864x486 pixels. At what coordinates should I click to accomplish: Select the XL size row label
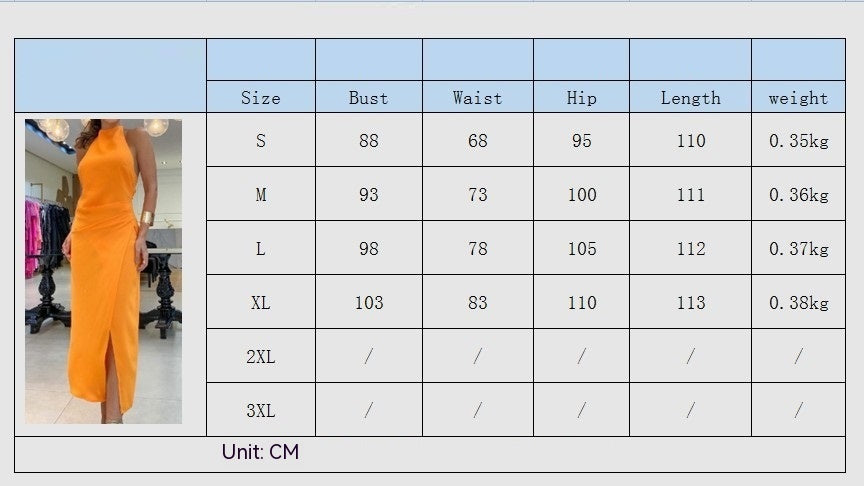click(260, 303)
